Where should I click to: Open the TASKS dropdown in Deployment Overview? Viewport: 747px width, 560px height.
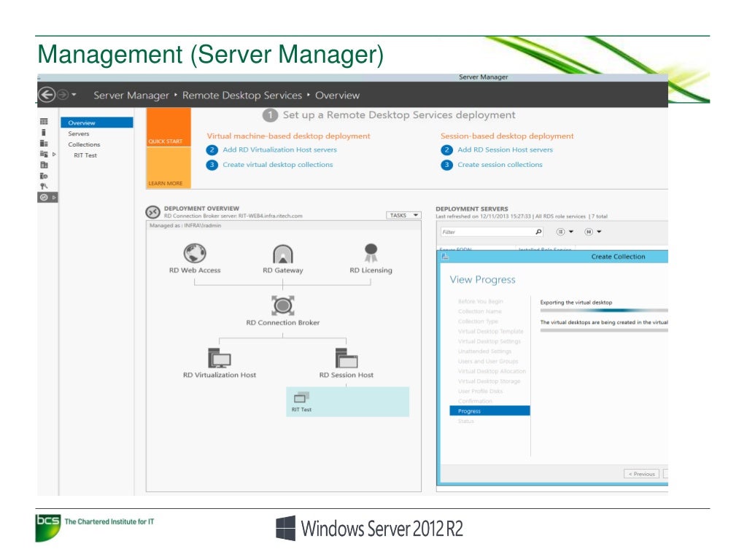point(403,215)
